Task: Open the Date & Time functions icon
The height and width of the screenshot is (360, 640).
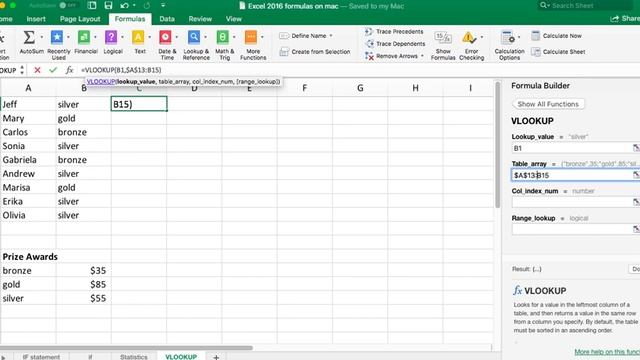Action: pyautogui.click(x=165, y=38)
